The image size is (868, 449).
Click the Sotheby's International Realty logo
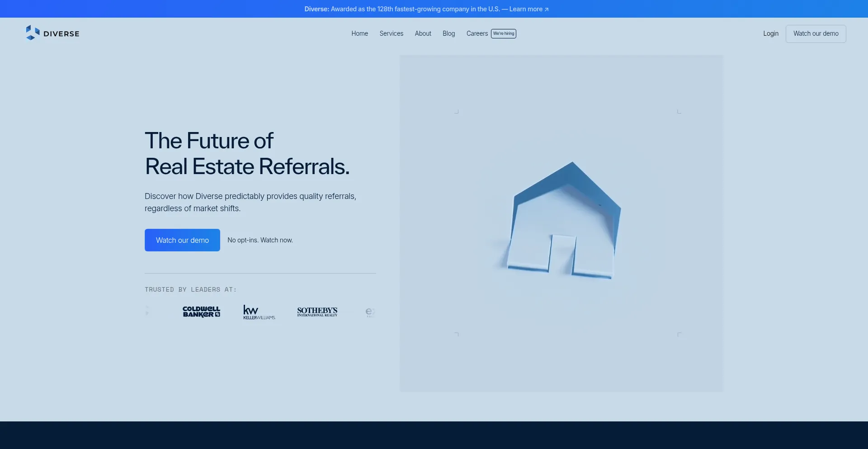(317, 312)
